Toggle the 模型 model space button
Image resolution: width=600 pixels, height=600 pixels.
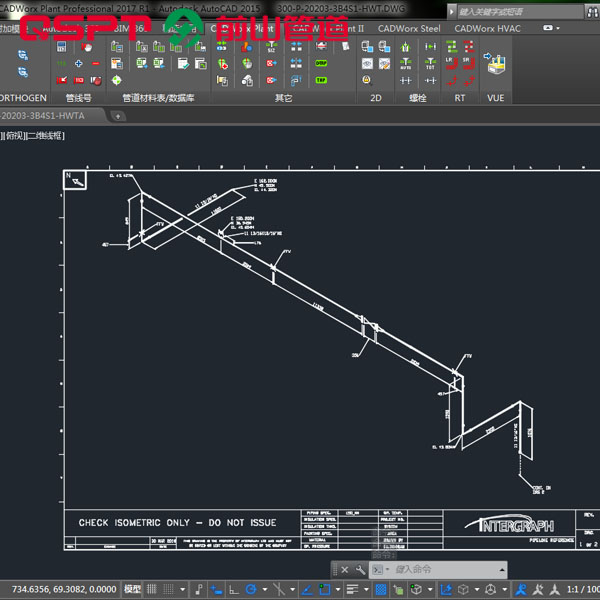click(132, 589)
